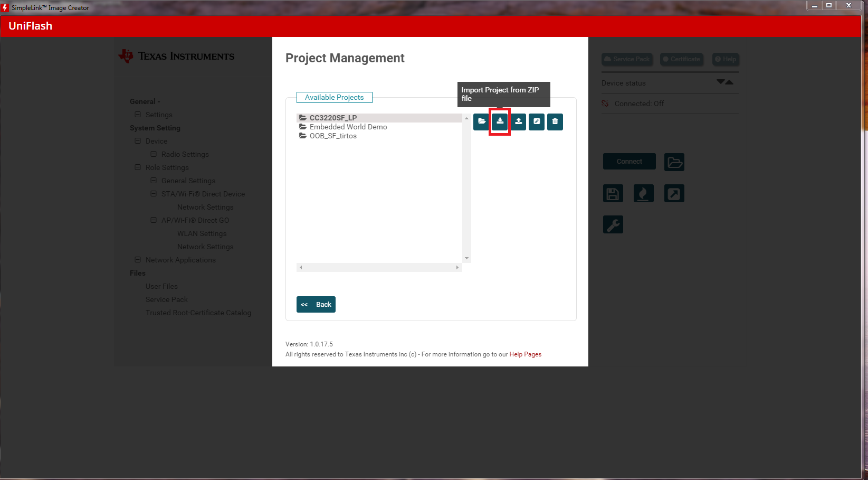Click the System Setting heading
The height and width of the screenshot is (480, 868).
(x=155, y=128)
